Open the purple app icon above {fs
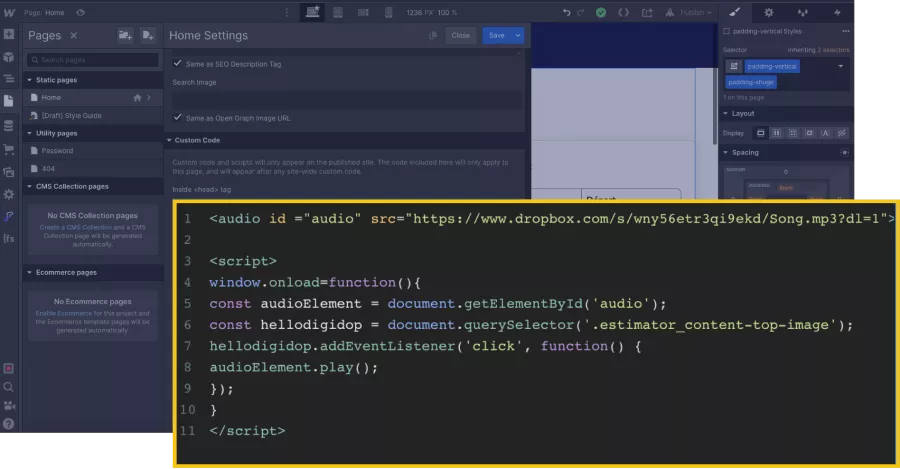Screen dimensions: 900x469 click(x=9, y=216)
